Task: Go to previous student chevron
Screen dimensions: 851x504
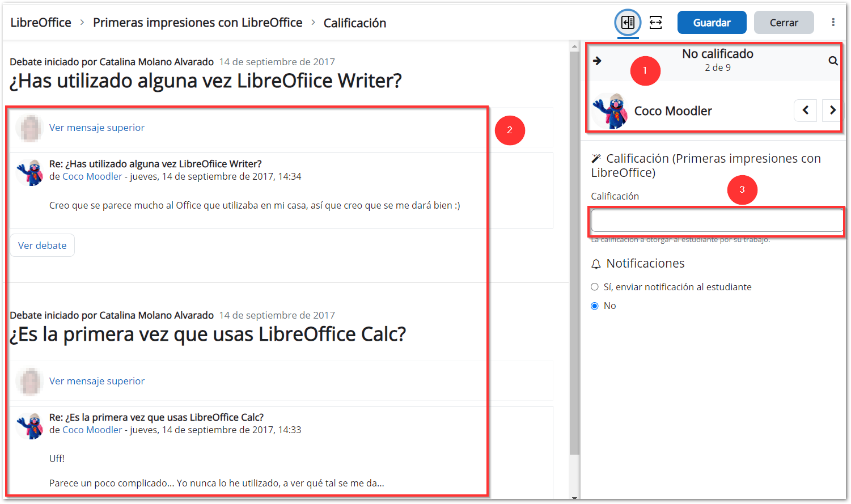Action: tap(805, 111)
